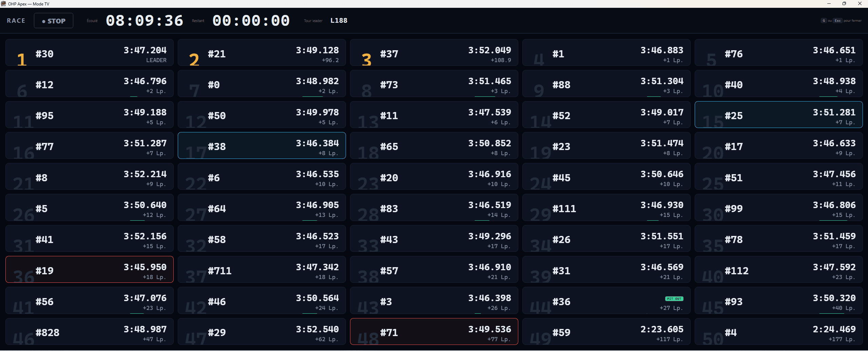Select car #4 tile in last position
Screen dimensions: 868x351
pyautogui.click(x=778, y=332)
